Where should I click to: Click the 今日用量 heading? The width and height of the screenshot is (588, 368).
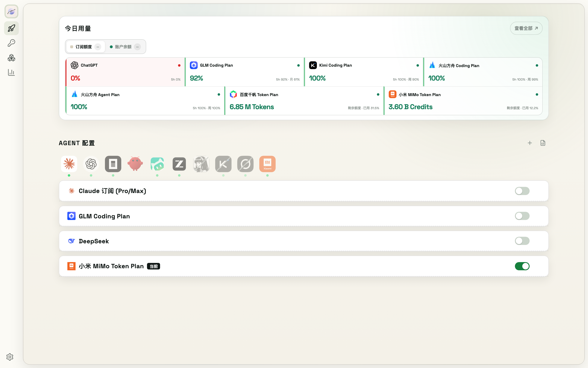(x=78, y=28)
